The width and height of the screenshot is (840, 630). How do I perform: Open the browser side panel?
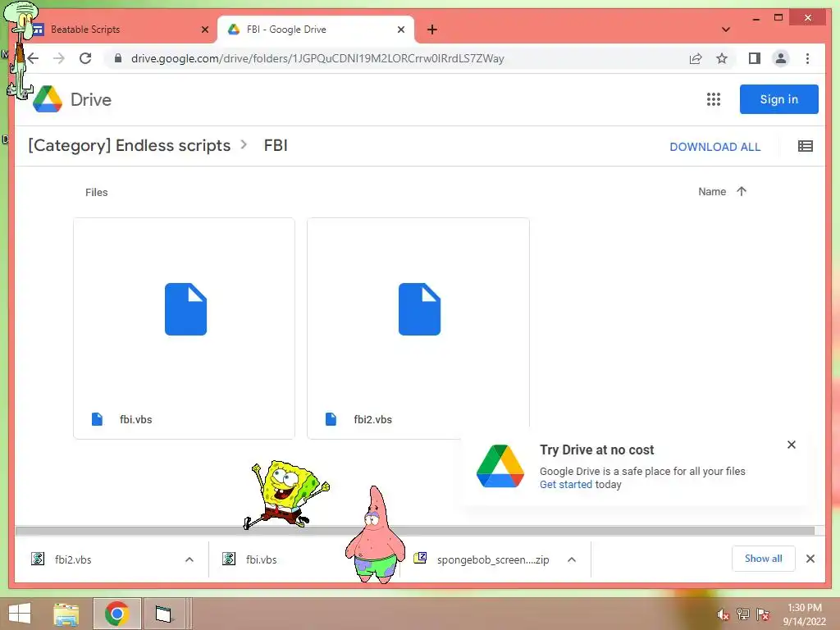755,58
